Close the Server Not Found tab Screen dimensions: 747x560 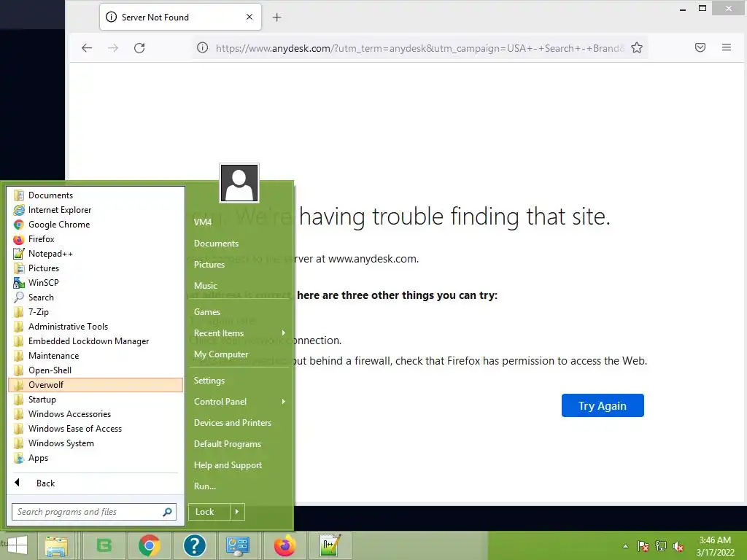[x=249, y=17]
